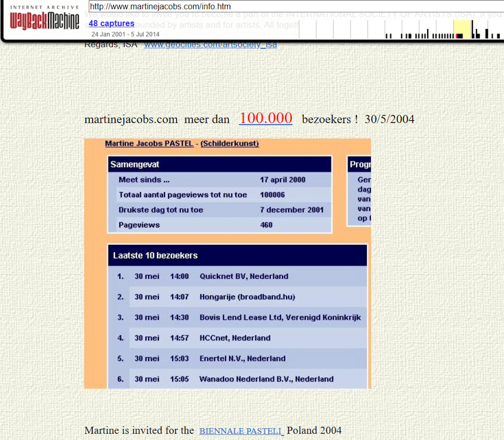
Task: Click the Internet Archive text above the logo
Action: (44, 7)
